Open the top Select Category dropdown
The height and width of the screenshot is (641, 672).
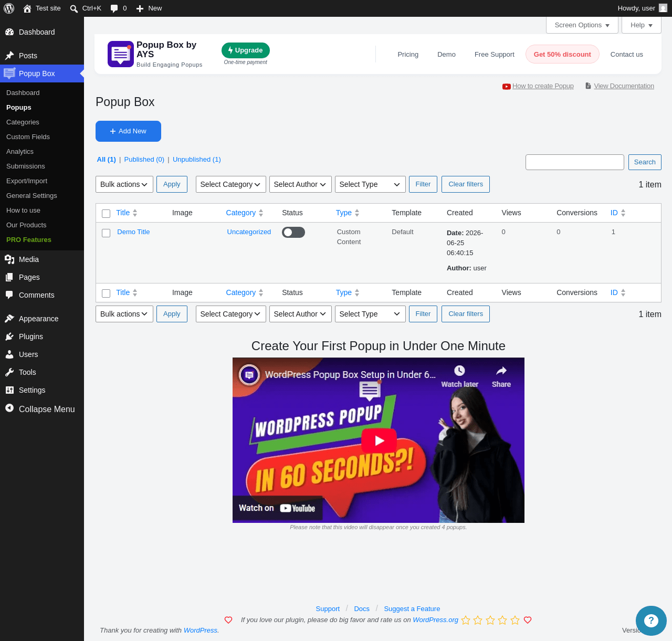click(231, 184)
